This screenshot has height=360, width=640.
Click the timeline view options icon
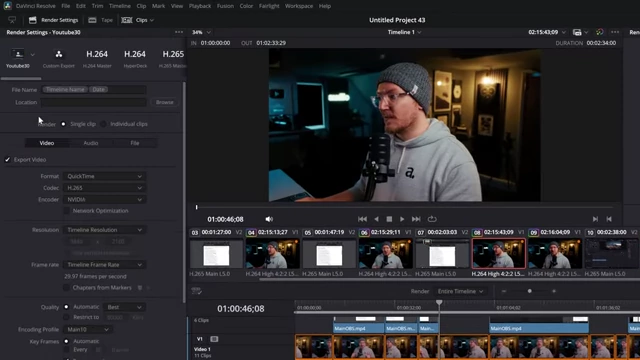coord(196,291)
